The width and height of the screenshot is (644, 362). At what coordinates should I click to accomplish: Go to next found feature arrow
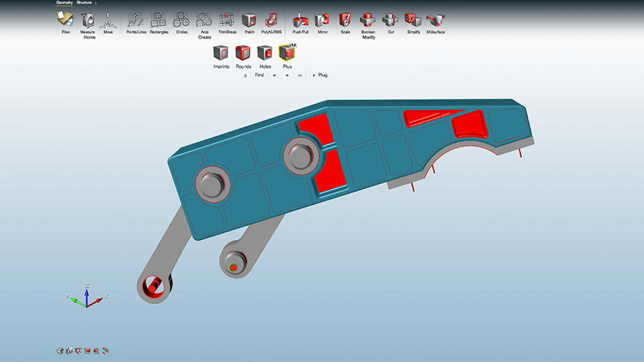click(x=287, y=75)
